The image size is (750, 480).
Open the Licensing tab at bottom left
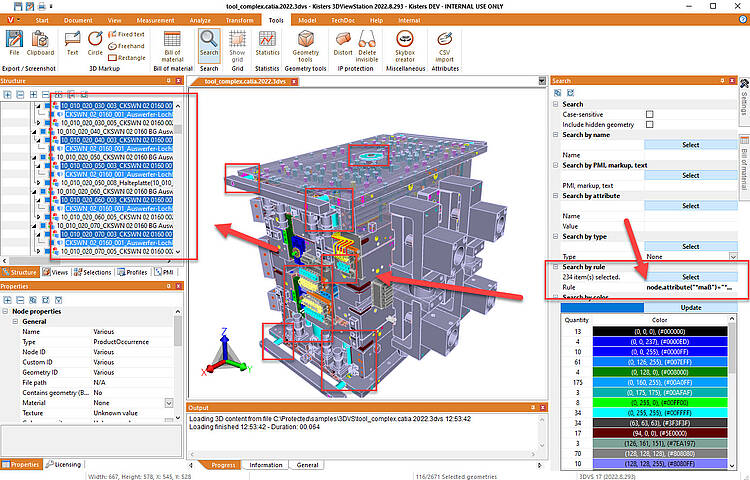63,464
